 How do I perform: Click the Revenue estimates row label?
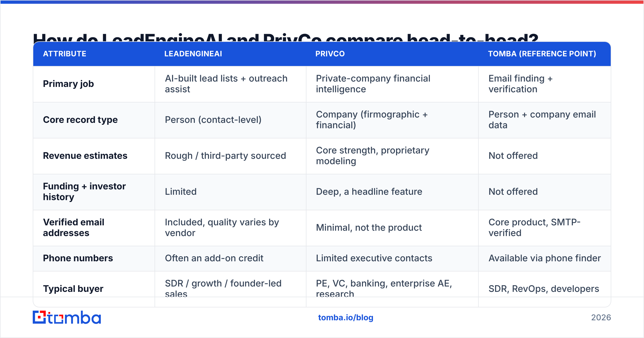(x=85, y=156)
